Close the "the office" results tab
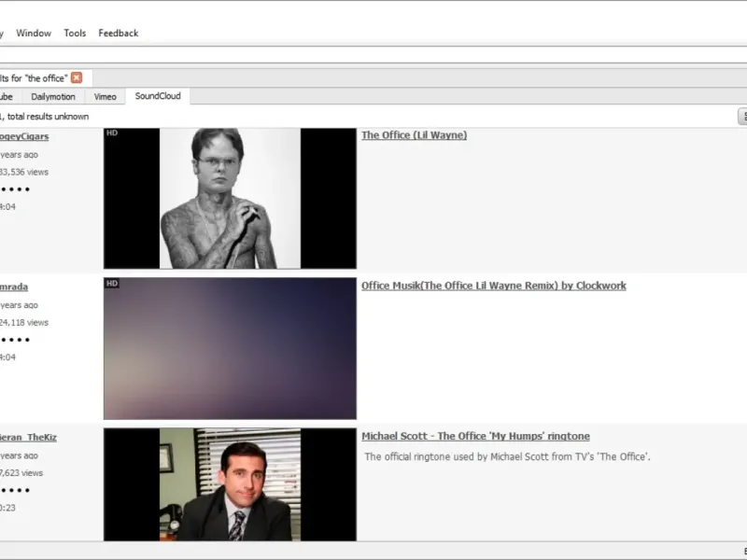 [77, 77]
